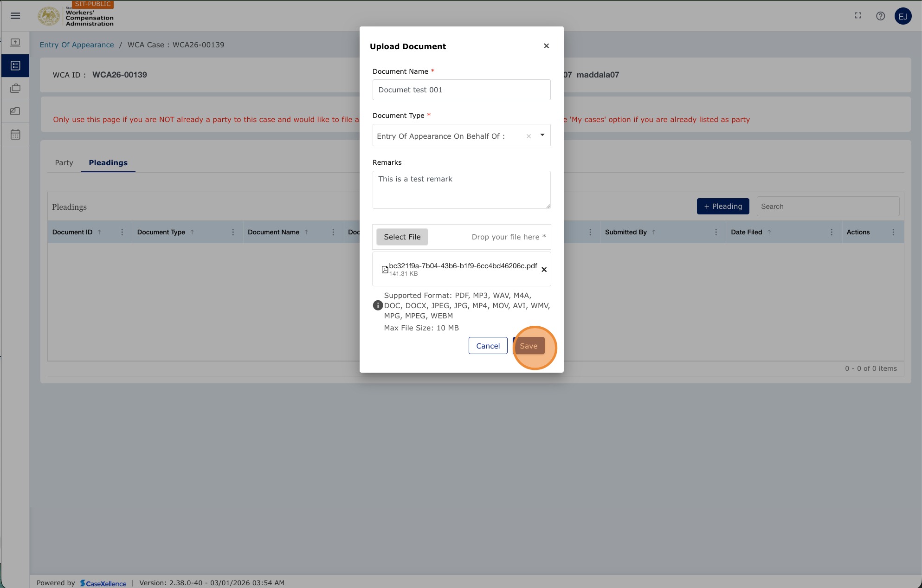Sort by Document Name arrow
Image resolution: width=922 pixels, height=588 pixels.
(x=306, y=232)
